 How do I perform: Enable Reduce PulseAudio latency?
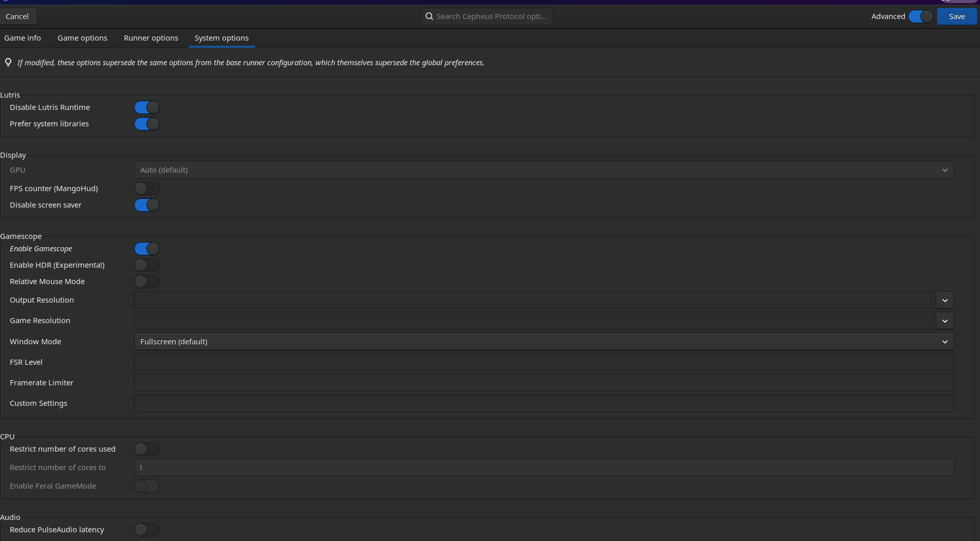click(147, 530)
